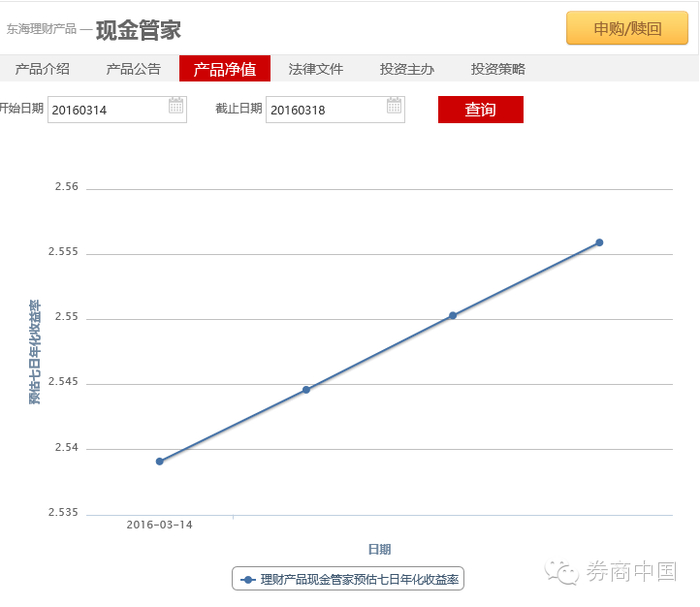Screen dimensions: 700x607
Task: Click the 2.55 y-axis label
Action: (x=67, y=316)
